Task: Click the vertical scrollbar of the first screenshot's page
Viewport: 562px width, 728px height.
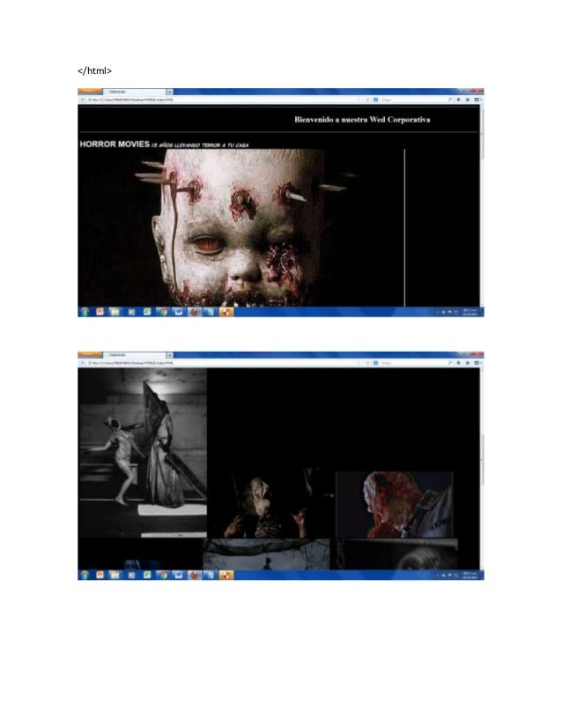Action: point(482,205)
